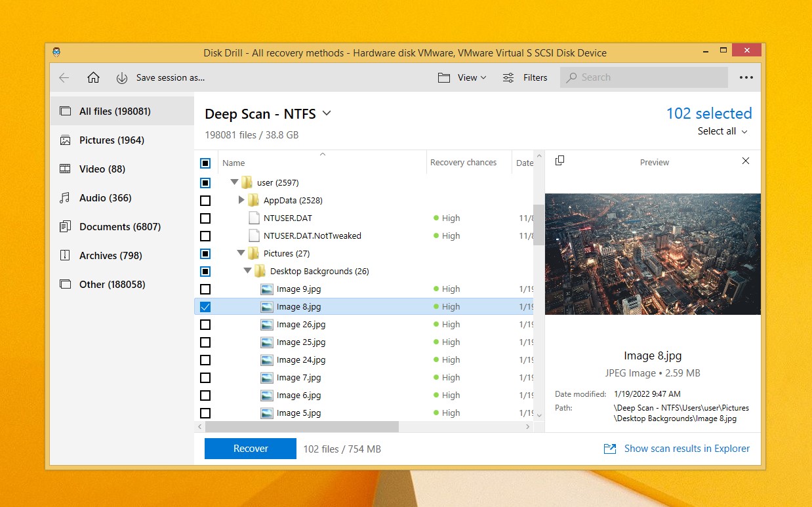Click the Documents sidebar icon
This screenshot has width=812, height=507.
coord(65,227)
